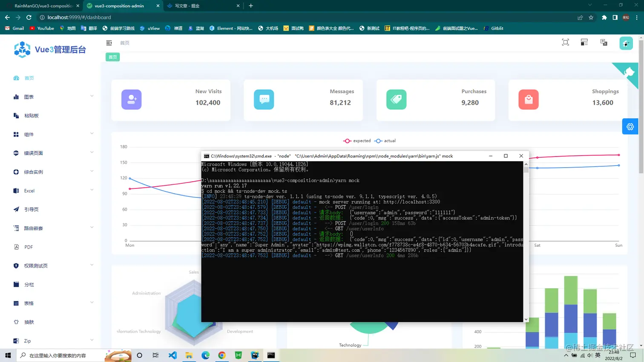Click the cmd scrollbar down arrow
644x362 pixels.
coord(526,319)
